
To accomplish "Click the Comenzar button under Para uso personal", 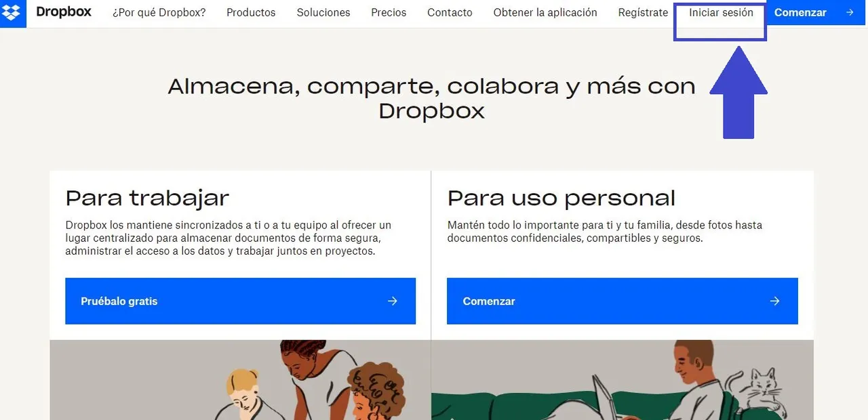I will pyautogui.click(x=623, y=301).
